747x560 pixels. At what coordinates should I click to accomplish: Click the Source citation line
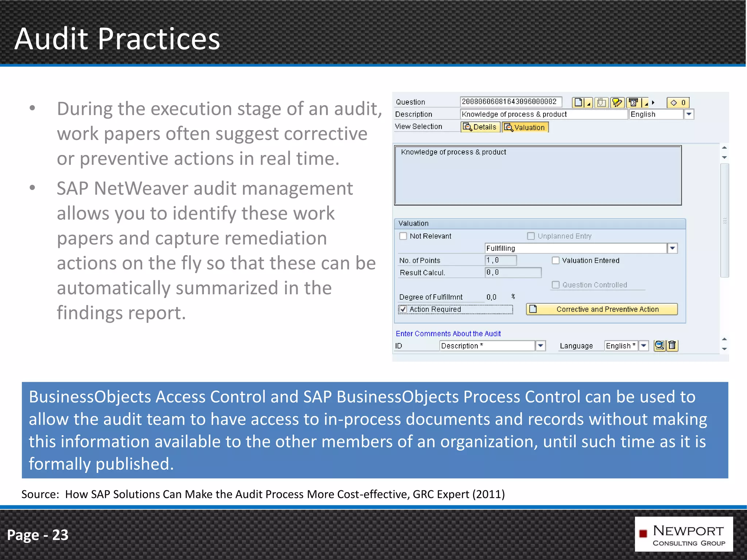pyautogui.click(x=263, y=494)
